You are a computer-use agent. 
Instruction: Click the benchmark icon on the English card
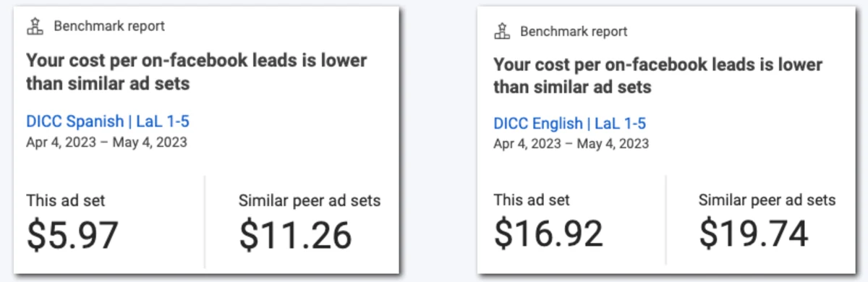[x=501, y=31]
